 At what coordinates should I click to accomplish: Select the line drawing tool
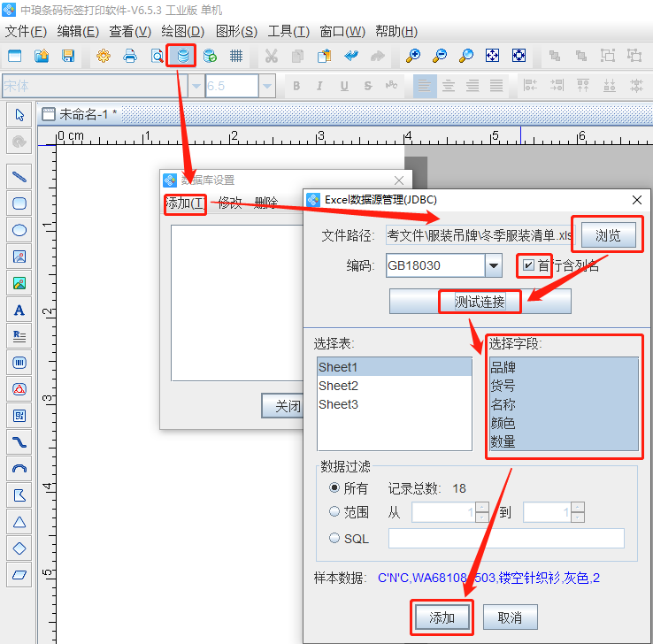[x=19, y=176]
